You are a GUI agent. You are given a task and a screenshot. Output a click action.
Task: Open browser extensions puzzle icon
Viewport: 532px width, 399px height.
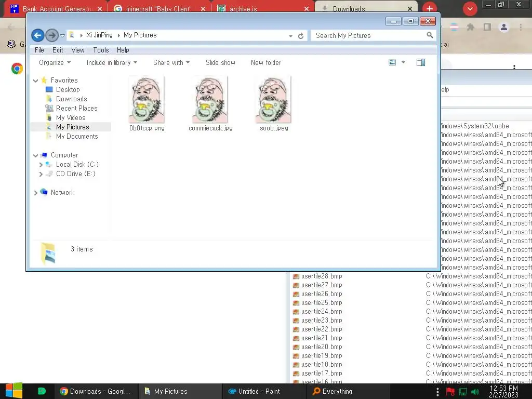(x=470, y=27)
